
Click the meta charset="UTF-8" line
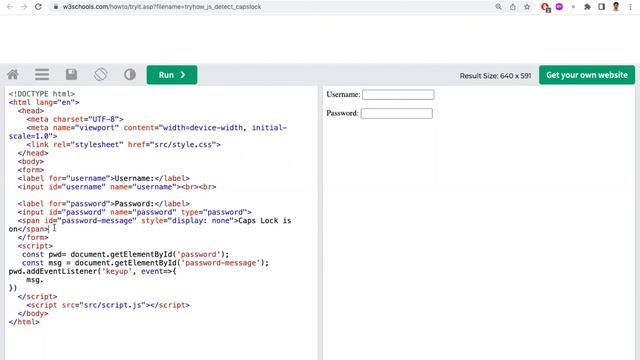(x=75, y=119)
